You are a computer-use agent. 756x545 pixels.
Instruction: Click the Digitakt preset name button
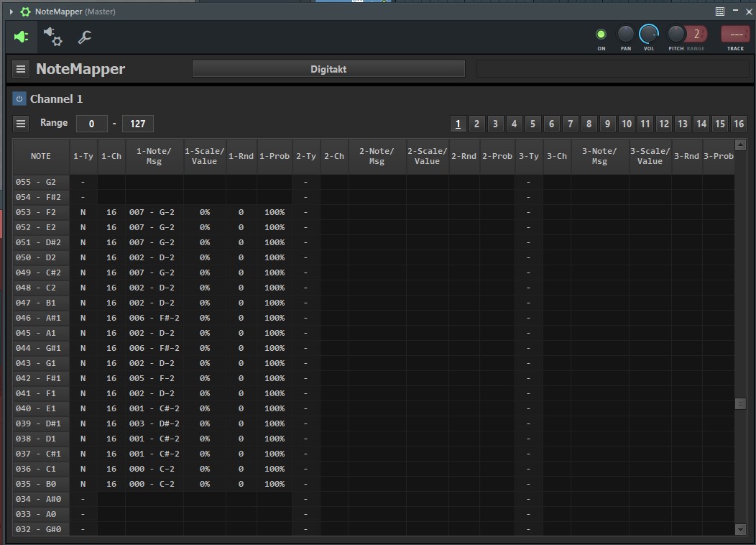[328, 69]
